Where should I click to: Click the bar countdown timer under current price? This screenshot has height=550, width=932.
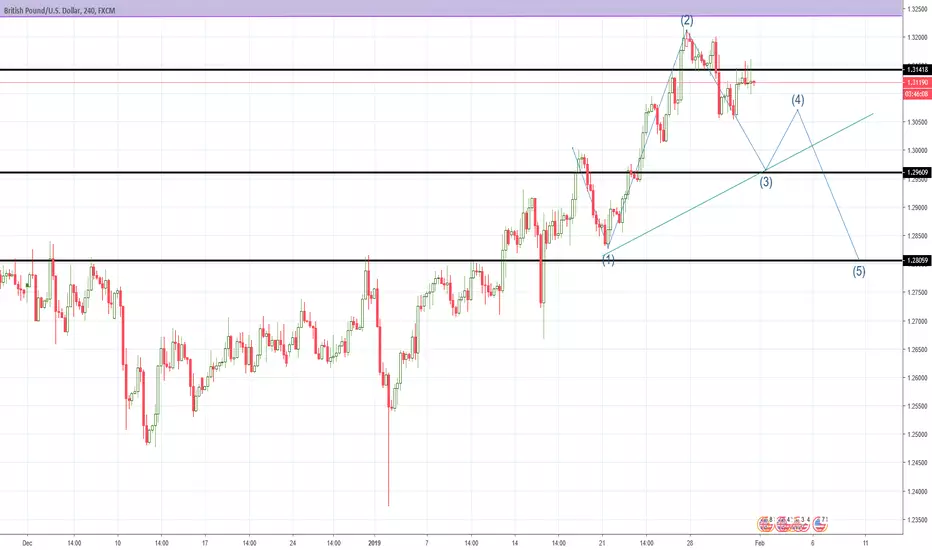917,94
